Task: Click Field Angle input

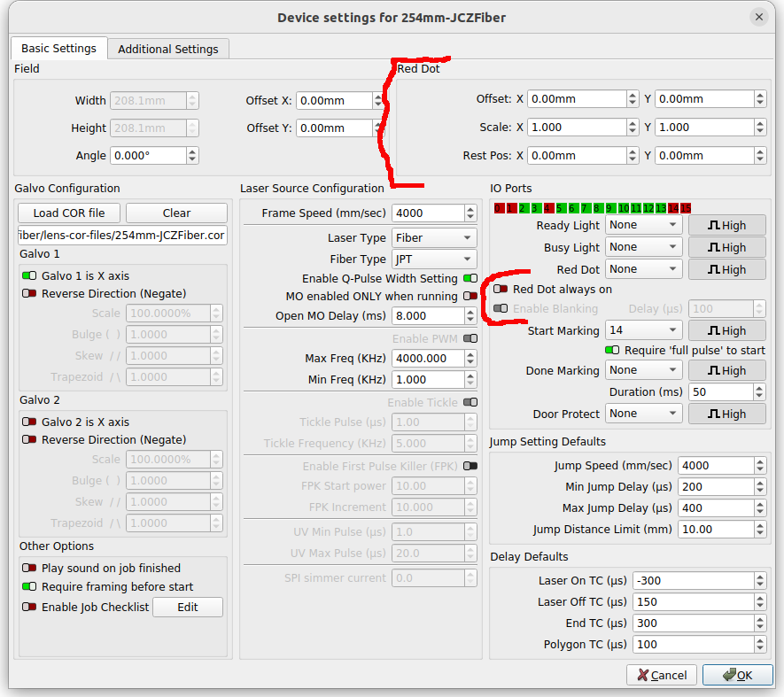Action: 149,156
